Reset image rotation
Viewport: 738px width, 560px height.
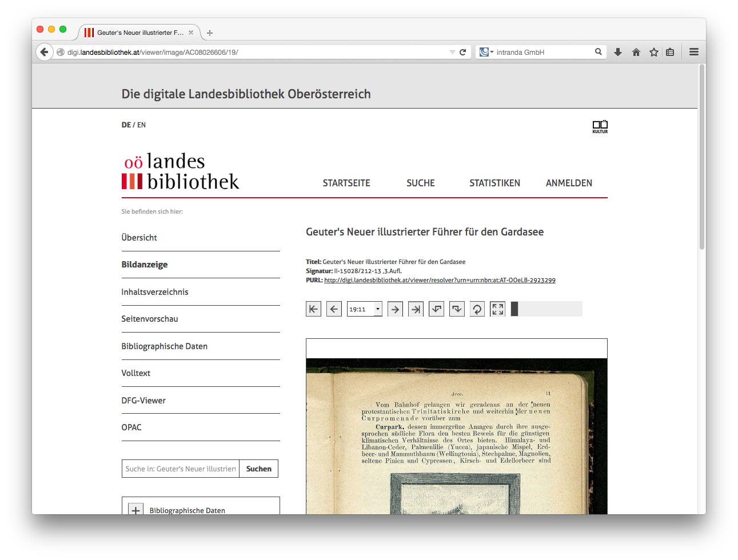[x=477, y=309]
